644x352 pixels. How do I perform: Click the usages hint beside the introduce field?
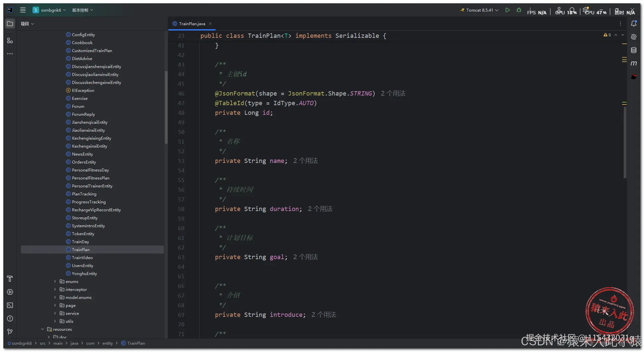click(324, 315)
